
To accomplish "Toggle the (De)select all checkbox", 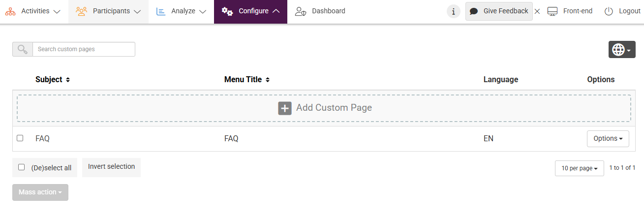I will (22, 167).
